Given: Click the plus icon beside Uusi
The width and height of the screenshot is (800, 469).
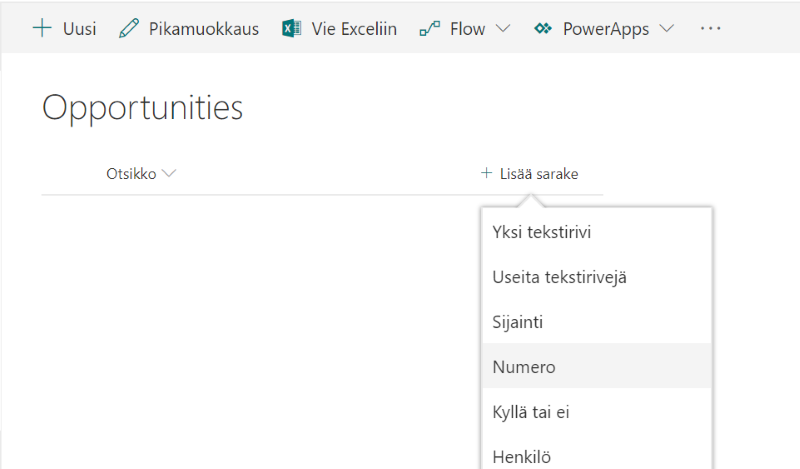Looking at the screenshot, I should [x=42, y=28].
